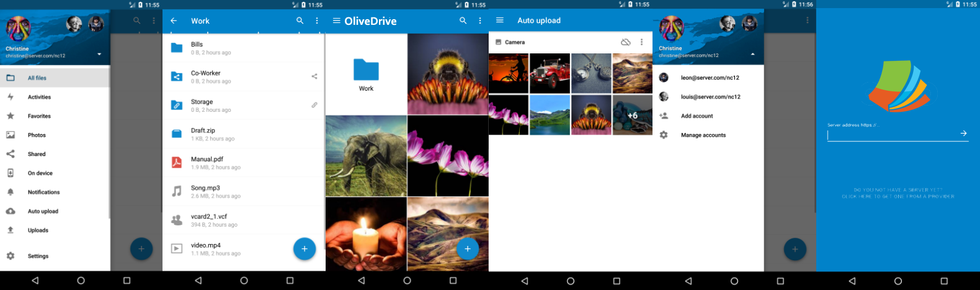The image size is (980, 290).
Task: Open the Uploads entry in drawer
Action: 55,230
